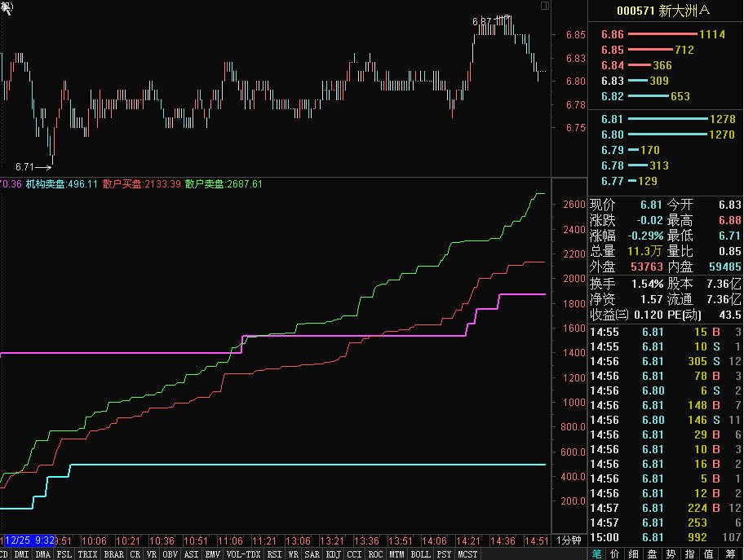Click the 最低 low value 6.71
744x560 pixels.
tap(730, 236)
